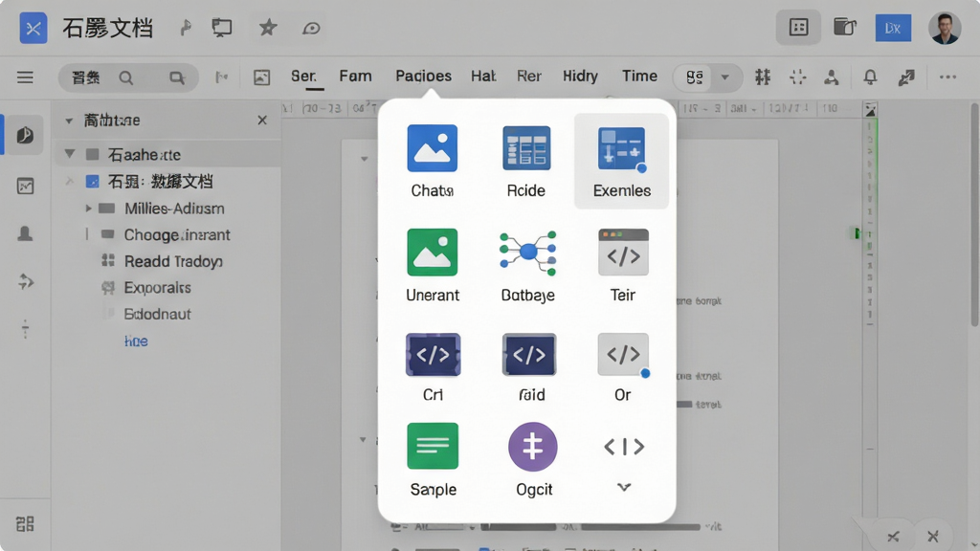This screenshot has width=980, height=551.
Task: Click the blue app logo icon
Action: tap(33, 28)
